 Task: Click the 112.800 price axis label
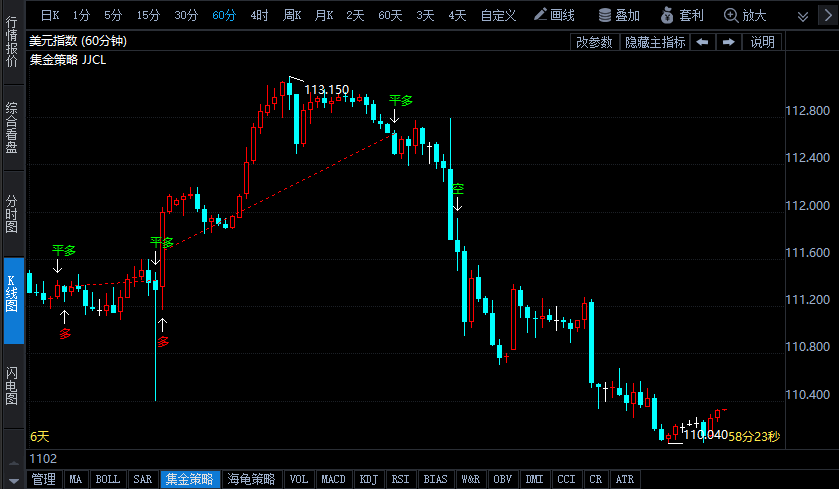[x=807, y=111]
